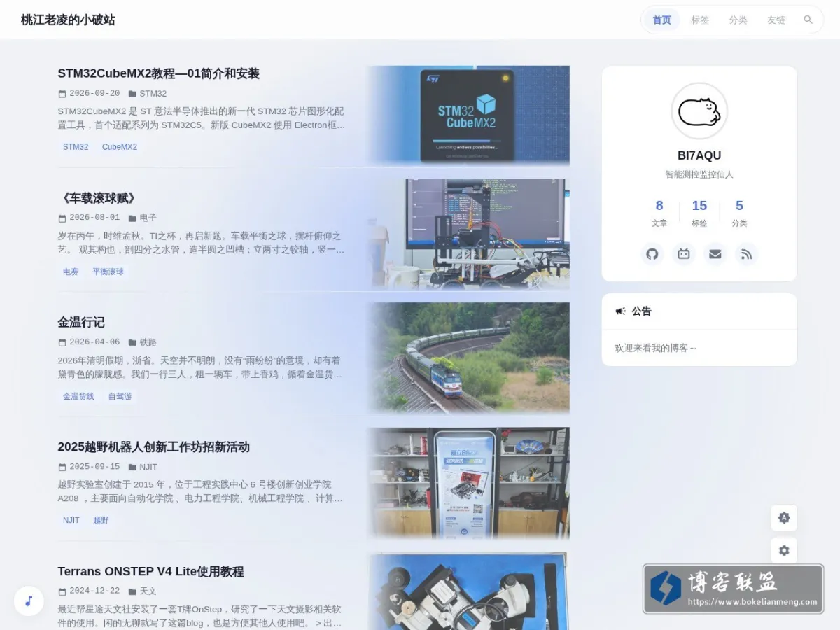Click the email envelope icon
Screen dimensions: 840x630
point(715,254)
